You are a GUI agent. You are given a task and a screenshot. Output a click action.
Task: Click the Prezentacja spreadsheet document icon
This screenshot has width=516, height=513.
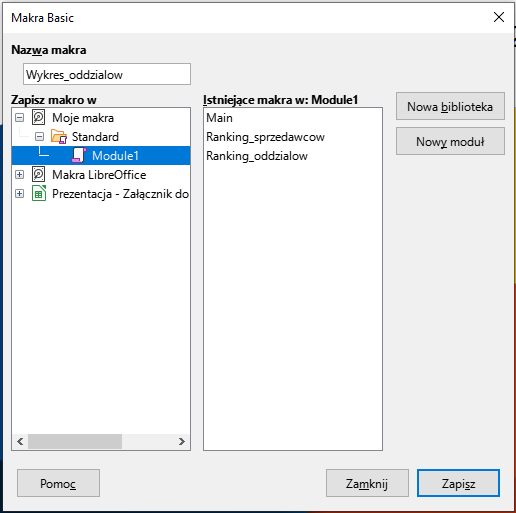tap(39, 194)
